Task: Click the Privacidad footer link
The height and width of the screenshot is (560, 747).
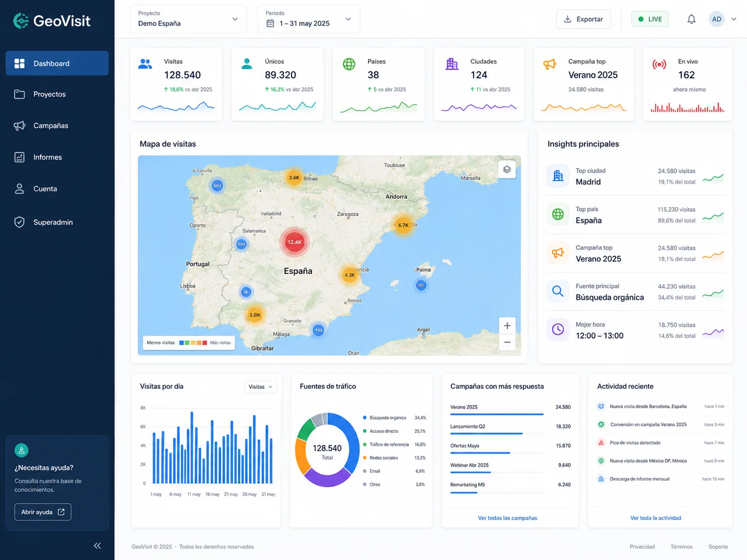Action: [642, 547]
